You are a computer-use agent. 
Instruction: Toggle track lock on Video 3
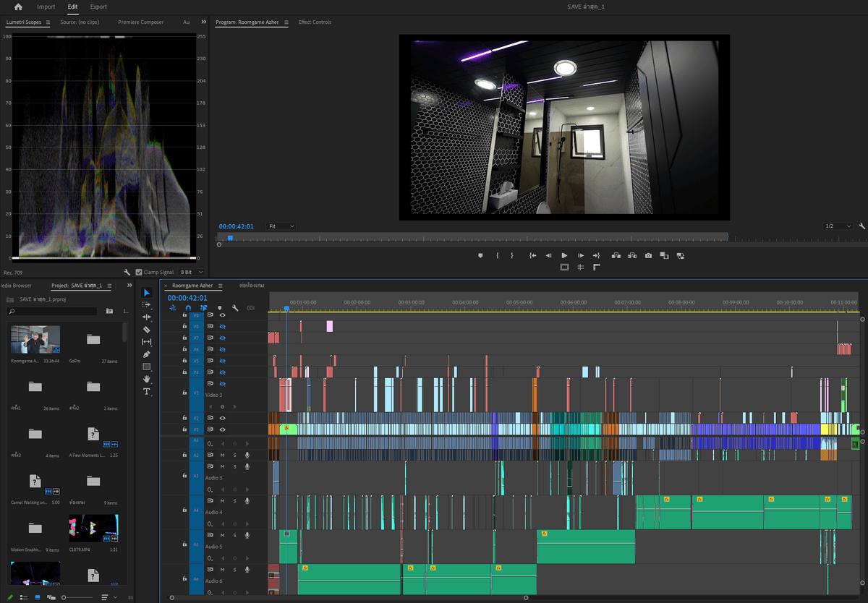pyautogui.click(x=184, y=392)
